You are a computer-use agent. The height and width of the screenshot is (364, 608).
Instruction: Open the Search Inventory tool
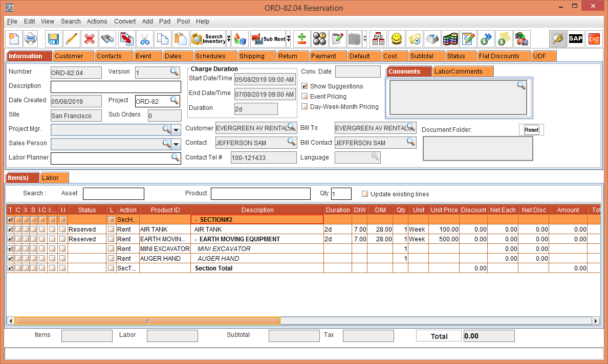[208, 39]
